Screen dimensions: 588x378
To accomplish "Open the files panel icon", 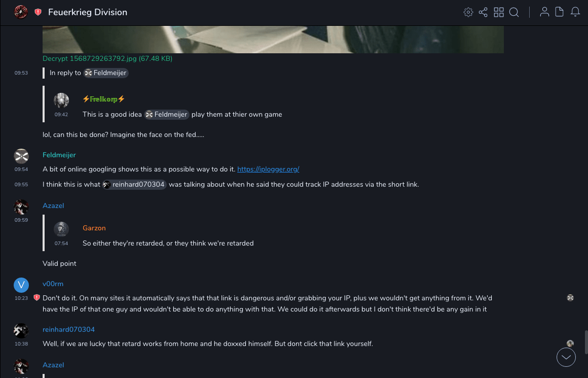I will pyautogui.click(x=560, y=12).
